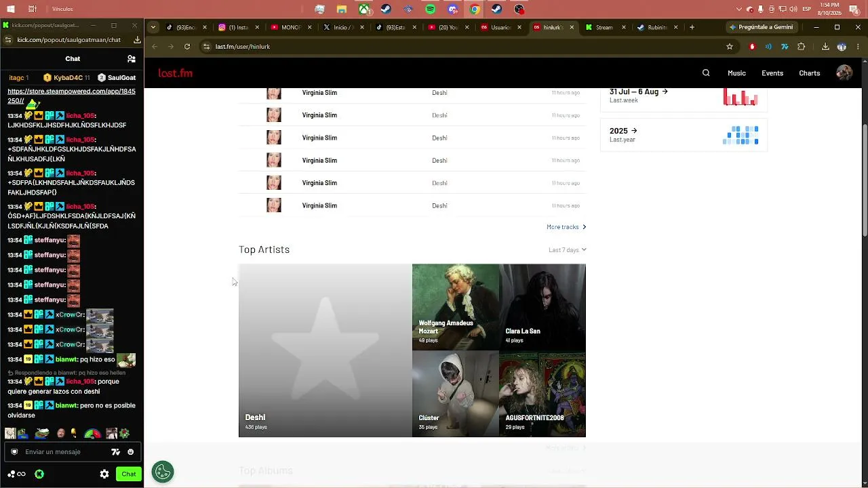868x488 pixels.
Task: Click the Chrome profile avatar icon
Action: [x=842, y=47]
